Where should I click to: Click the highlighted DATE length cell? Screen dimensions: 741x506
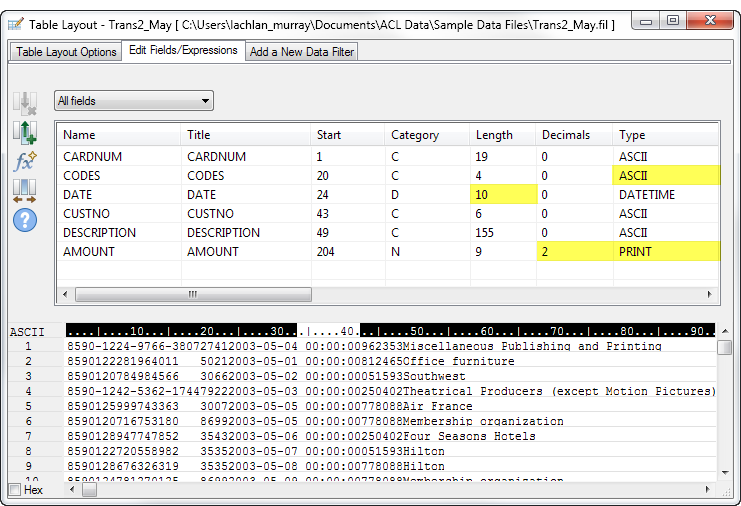tap(502, 195)
